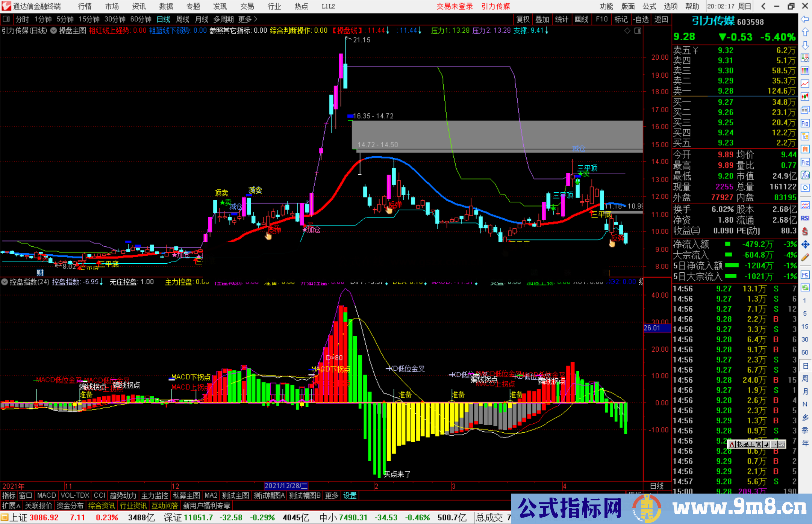The image size is (812, 524).
Task: Open the K-line candlestick chart icon
Action: coord(805,97)
